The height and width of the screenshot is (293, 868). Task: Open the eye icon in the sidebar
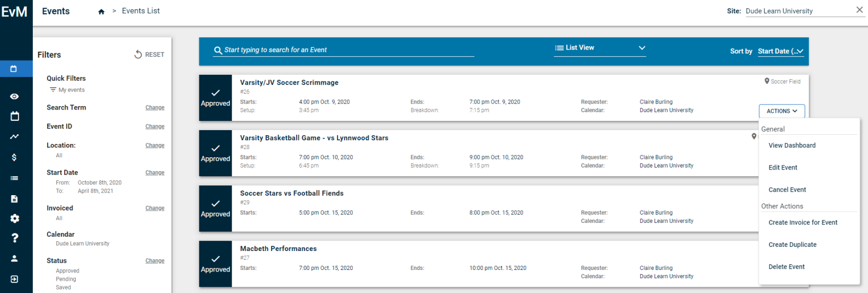click(14, 96)
